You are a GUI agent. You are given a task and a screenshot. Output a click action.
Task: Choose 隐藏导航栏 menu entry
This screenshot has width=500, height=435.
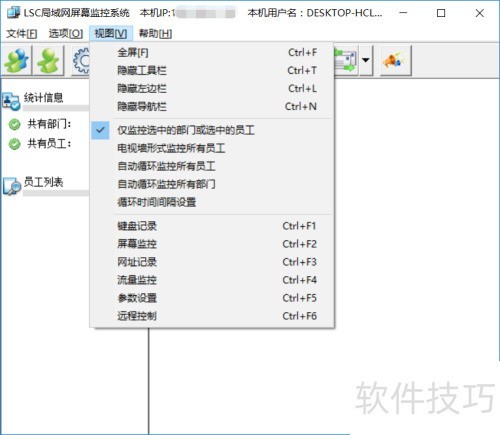[212, 107]
